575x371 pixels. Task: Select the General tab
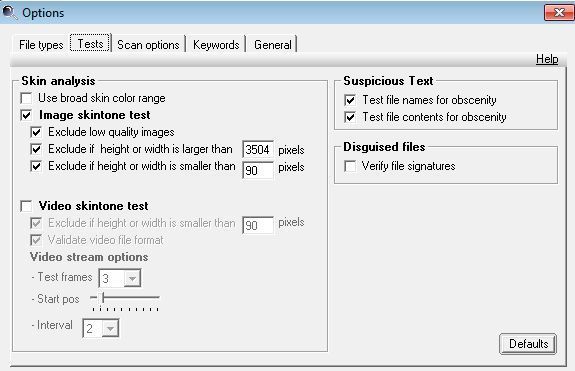pyautogui.click(x=273, y=45)
